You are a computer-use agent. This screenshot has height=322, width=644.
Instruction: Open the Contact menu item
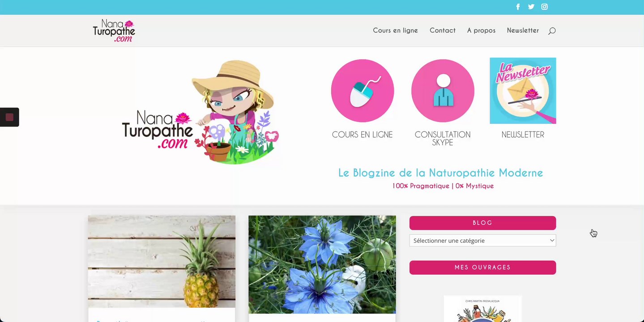point(443,30)
